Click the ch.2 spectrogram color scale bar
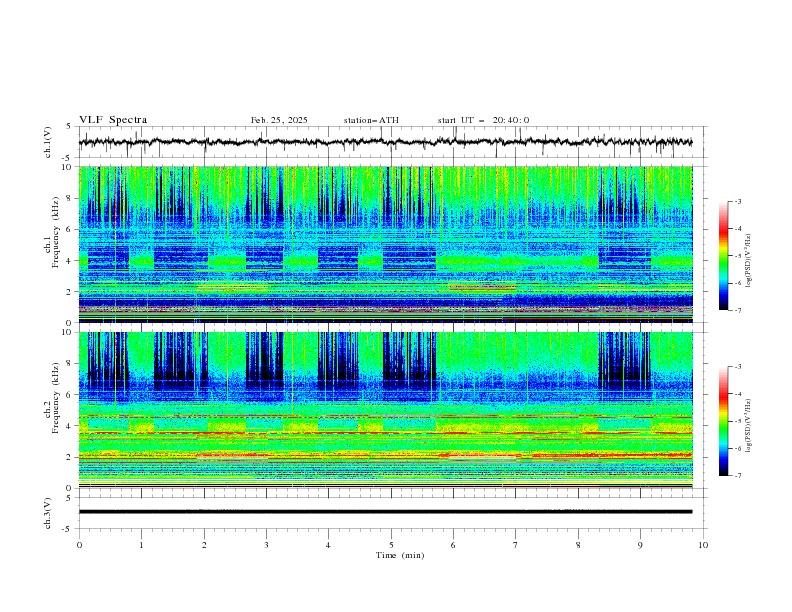Viewport: 792px width, 612px height. tap(723, 421)
